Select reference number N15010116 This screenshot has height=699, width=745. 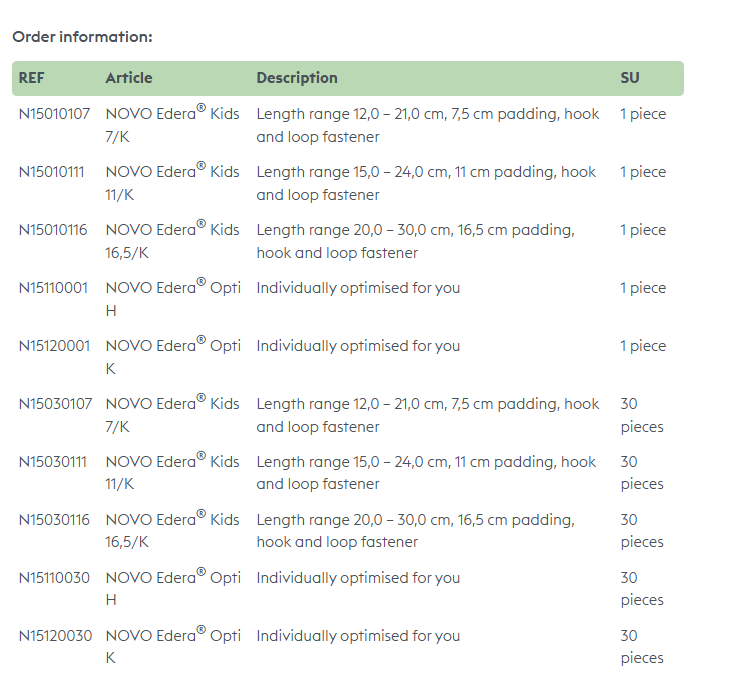(x=54, y=230)
